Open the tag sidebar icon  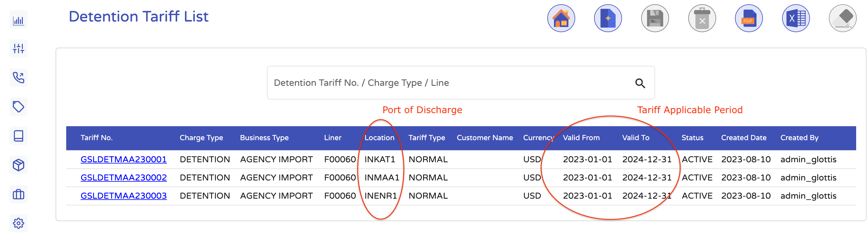point(19,107)
